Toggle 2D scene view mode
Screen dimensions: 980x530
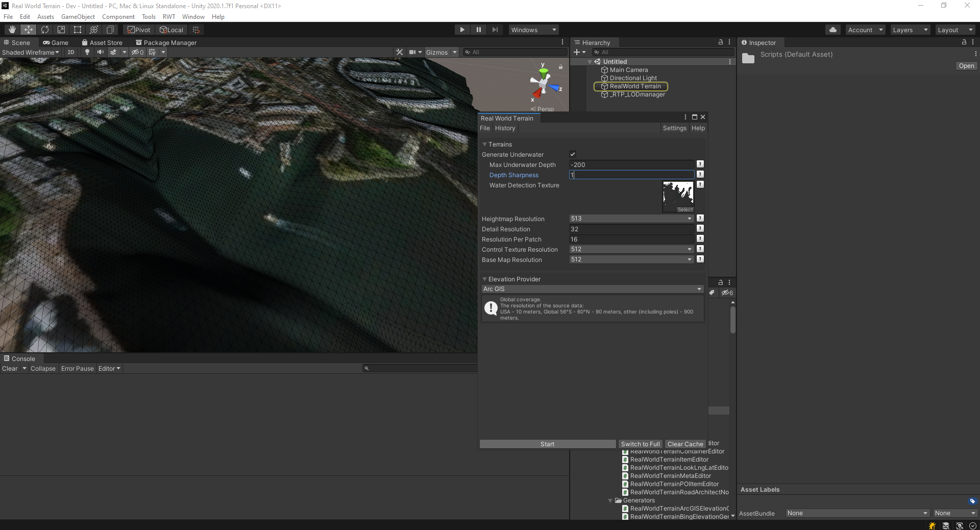click(x=71, y=52)
